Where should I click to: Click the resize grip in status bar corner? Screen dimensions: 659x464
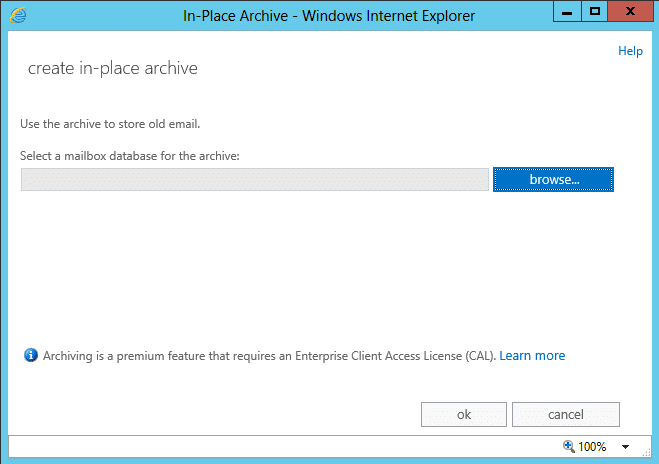pyautogui.click(x=646, y=452)
